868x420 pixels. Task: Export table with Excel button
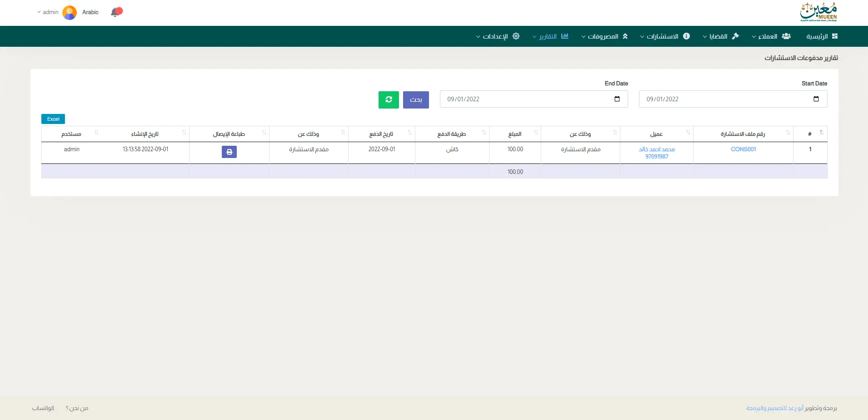pos(53,119)
